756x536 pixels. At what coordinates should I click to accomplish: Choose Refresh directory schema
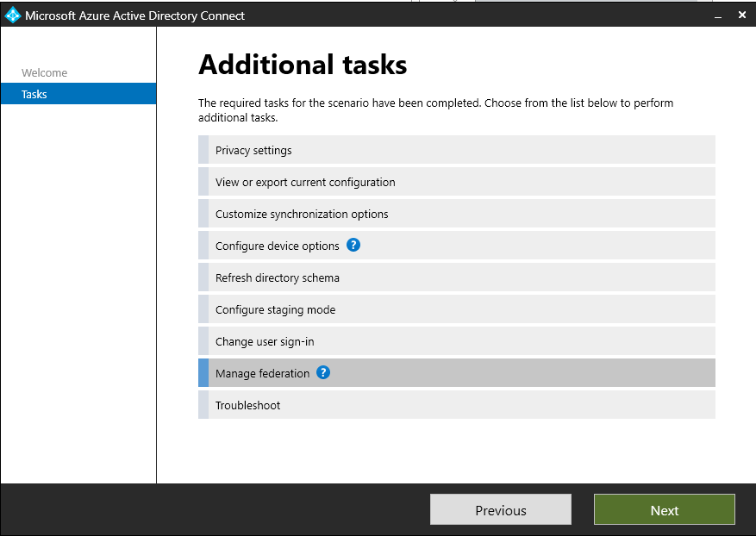[x=277, y=277]
